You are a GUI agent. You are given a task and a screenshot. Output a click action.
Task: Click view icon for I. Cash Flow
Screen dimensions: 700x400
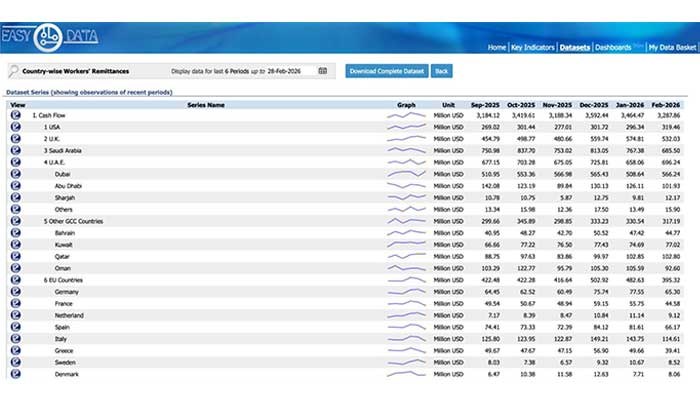click(x=15, y=115)
